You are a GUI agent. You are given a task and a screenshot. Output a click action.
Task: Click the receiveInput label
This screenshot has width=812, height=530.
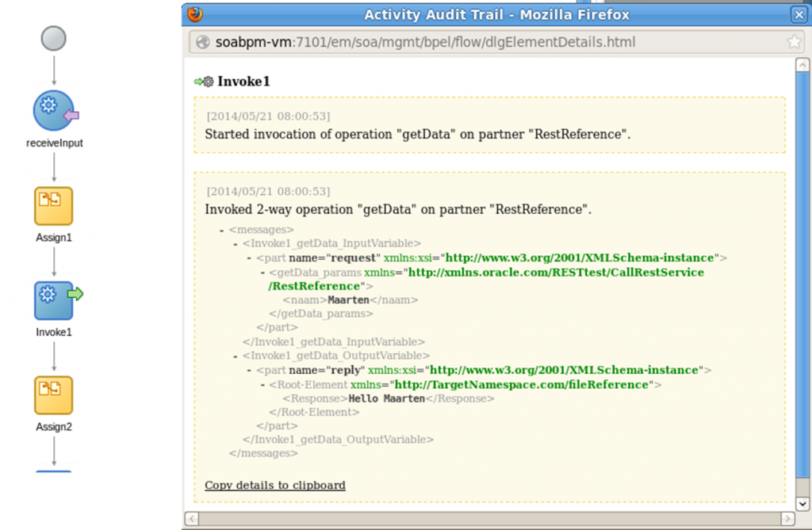click(x=55, y=143)
